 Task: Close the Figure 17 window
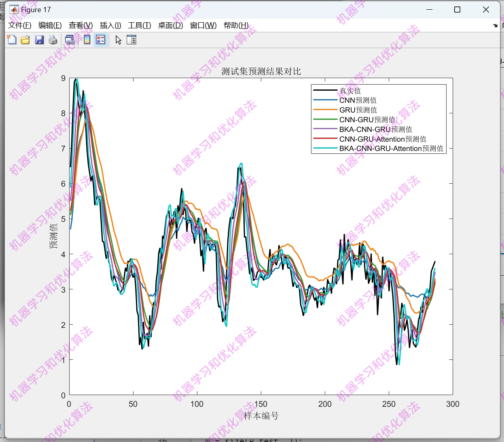click(x=486, y=10)
